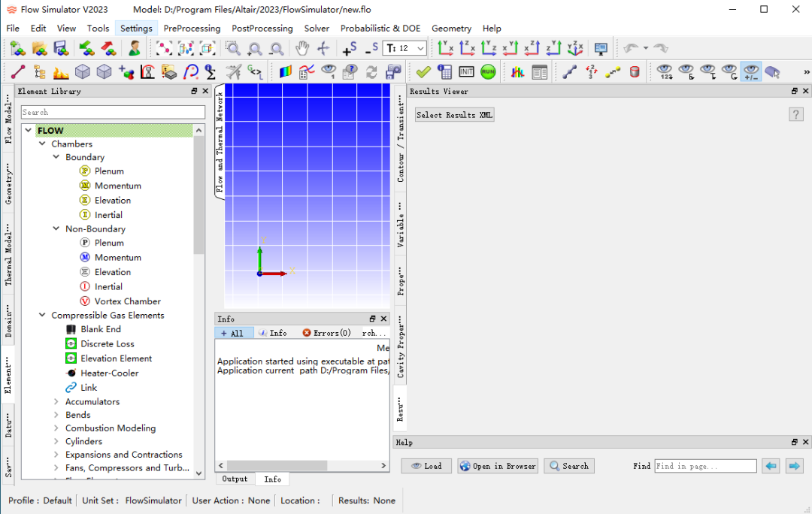Switch to the Output tab
812x514 pixels.
pyautogui.click(x=235, y=479)
